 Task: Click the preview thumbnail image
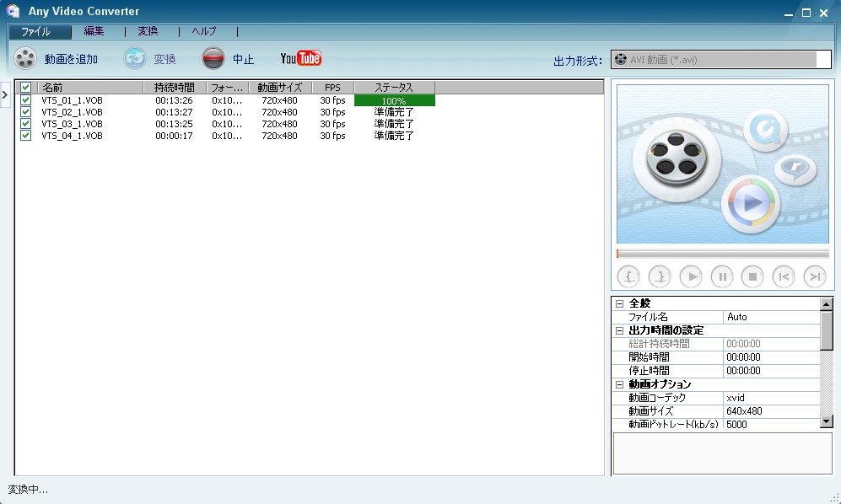point(722,164)
